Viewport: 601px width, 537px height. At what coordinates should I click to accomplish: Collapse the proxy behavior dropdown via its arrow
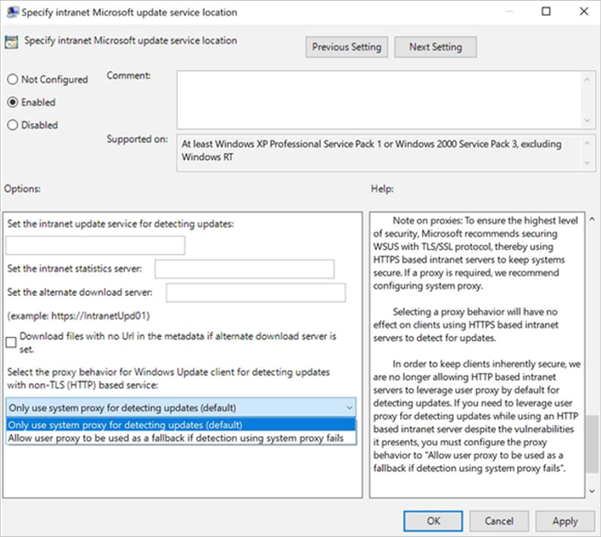[349, 407]
